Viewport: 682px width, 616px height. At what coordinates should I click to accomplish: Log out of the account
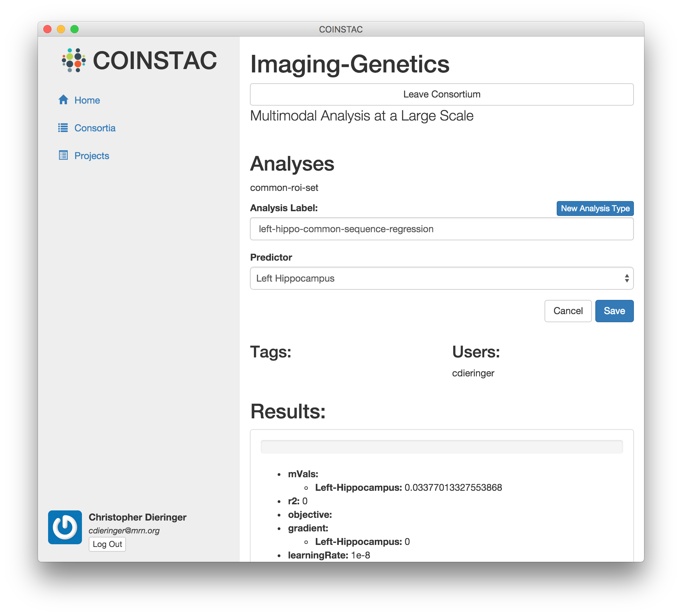click(x=107, y=544)
